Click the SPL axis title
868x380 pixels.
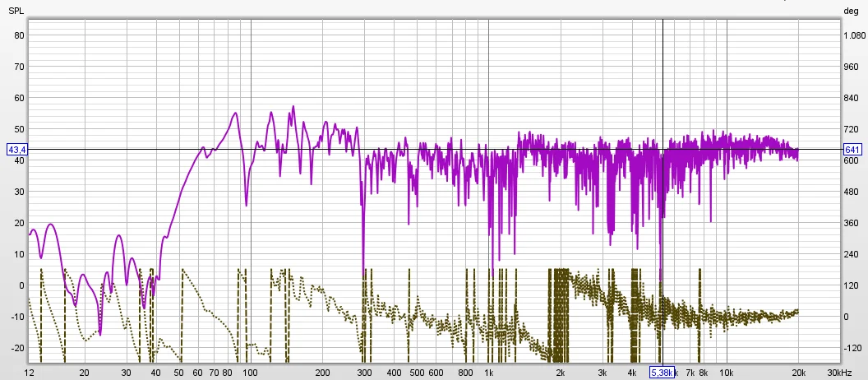tap(16, 11)
